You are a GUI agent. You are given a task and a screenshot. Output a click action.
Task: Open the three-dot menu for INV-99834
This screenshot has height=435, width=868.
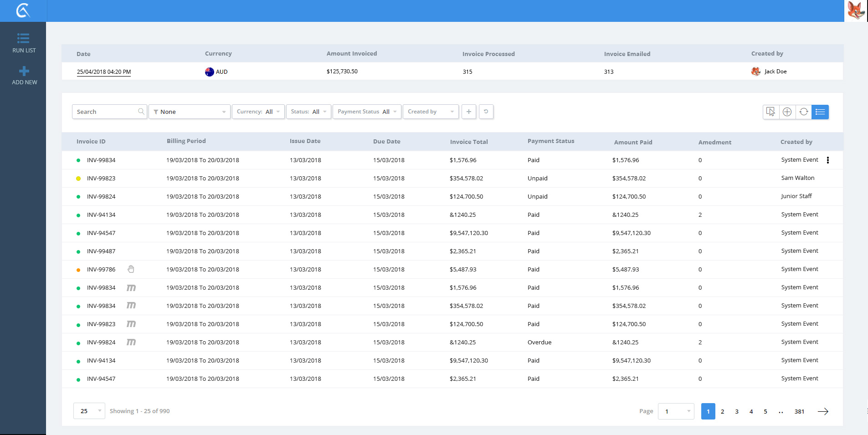pos(827,160)
